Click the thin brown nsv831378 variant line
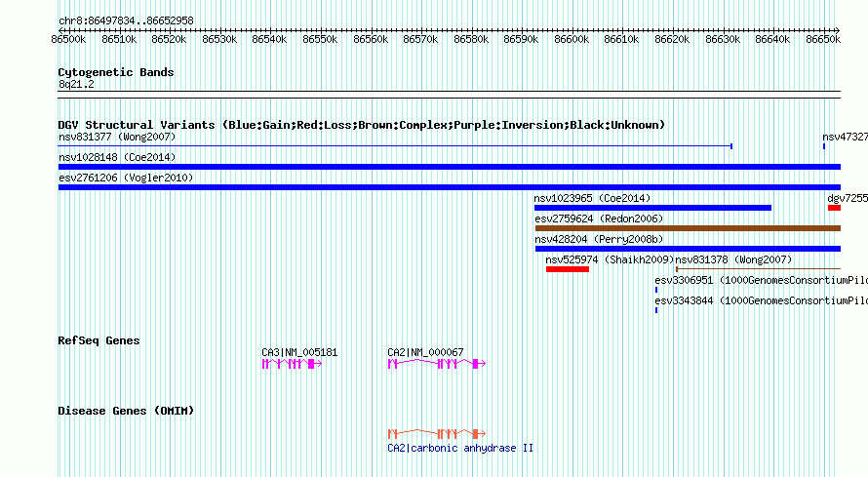Viewport: 868px width, 477px height. click(759, 269)
